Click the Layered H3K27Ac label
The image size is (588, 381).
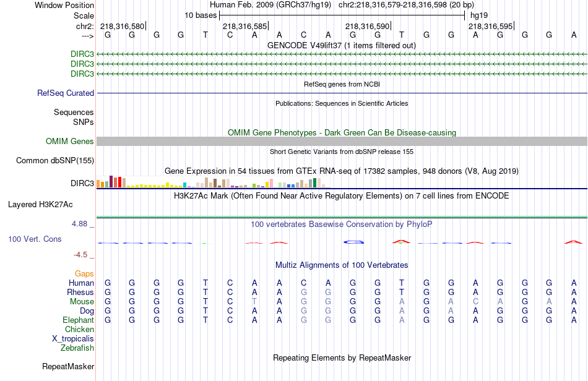(40, 205)
